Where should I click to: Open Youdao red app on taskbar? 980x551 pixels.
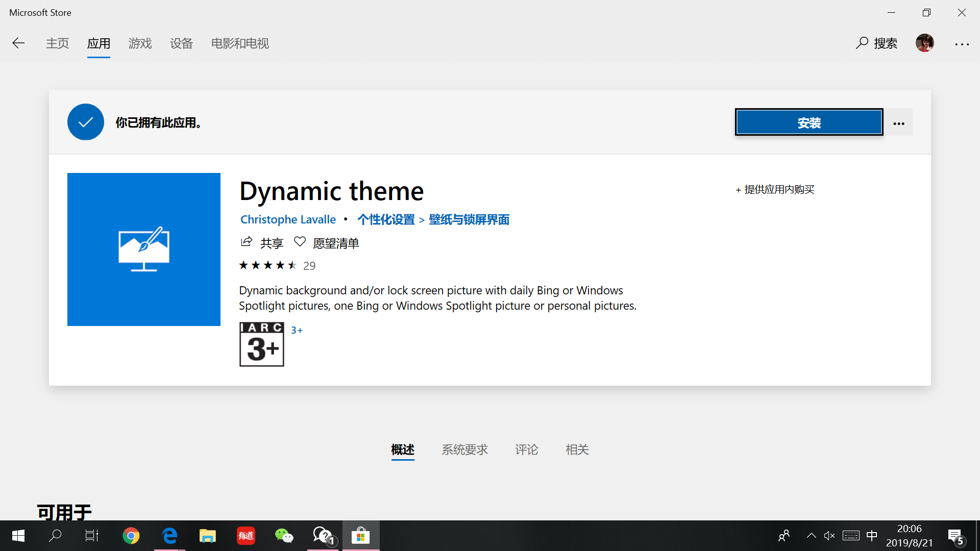pos(246,536)
